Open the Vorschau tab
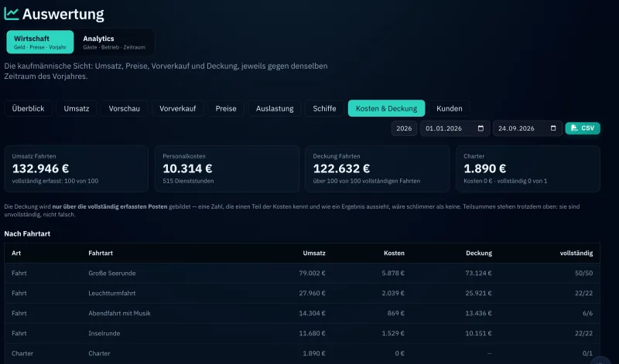 tap(125, 108)
